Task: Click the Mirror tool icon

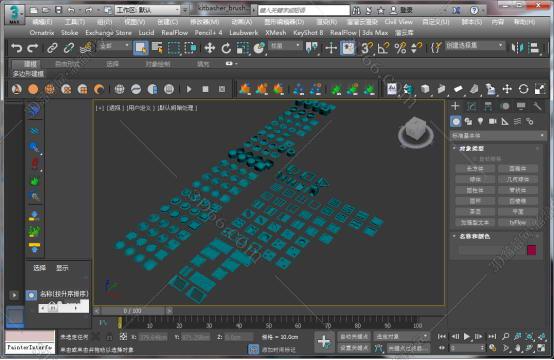Action: 518,48
